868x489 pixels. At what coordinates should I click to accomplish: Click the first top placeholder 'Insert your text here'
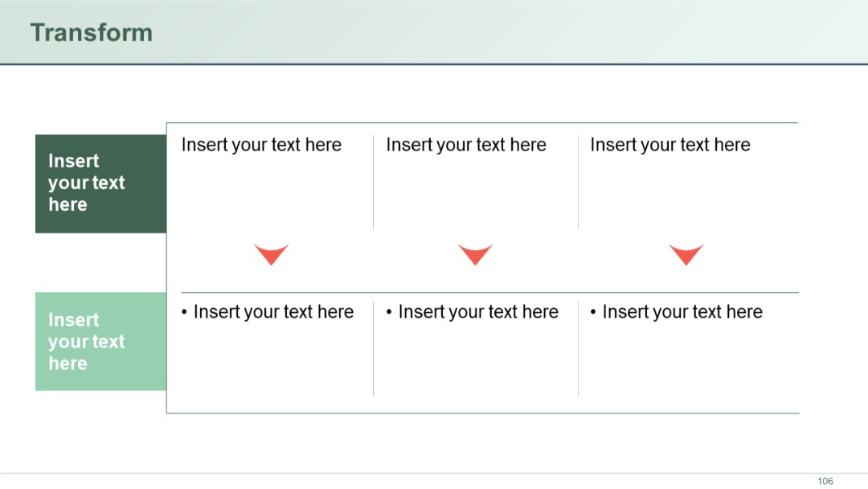(262, 145)
